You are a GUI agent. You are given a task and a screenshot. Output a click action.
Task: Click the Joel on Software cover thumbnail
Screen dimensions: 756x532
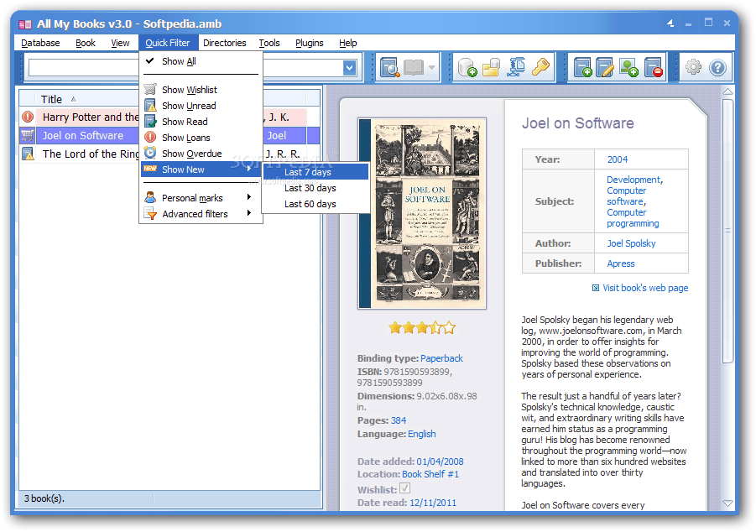[x=422, y=213]
